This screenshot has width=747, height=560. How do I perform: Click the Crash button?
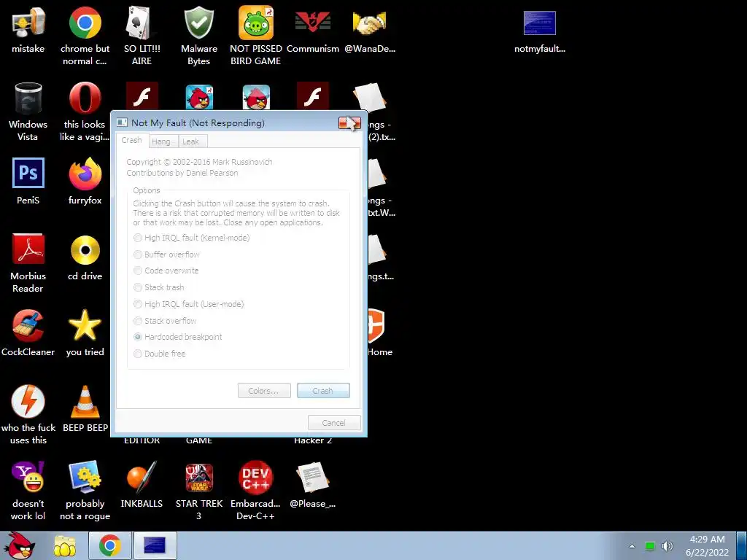pyautogui.click(x=323, y=391)
